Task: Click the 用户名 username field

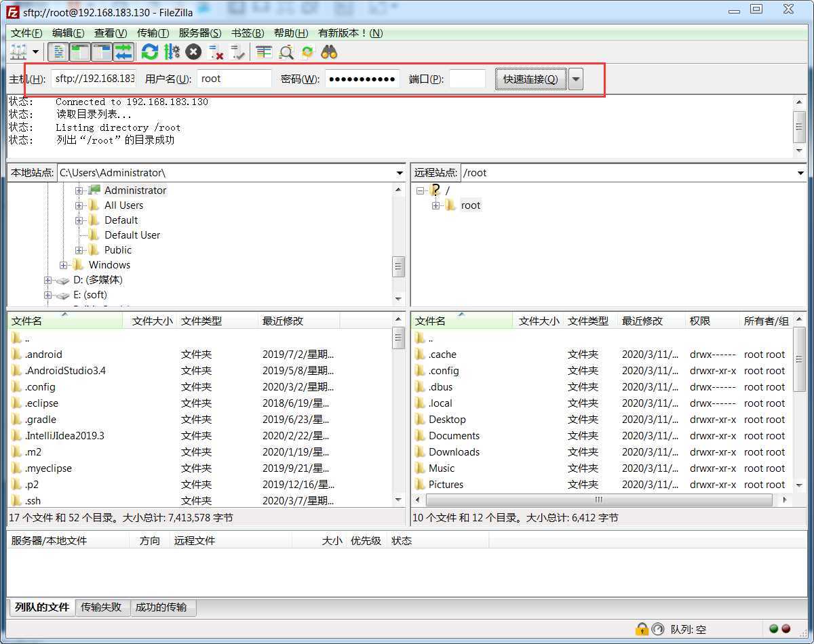Action: tap(235, 79)
